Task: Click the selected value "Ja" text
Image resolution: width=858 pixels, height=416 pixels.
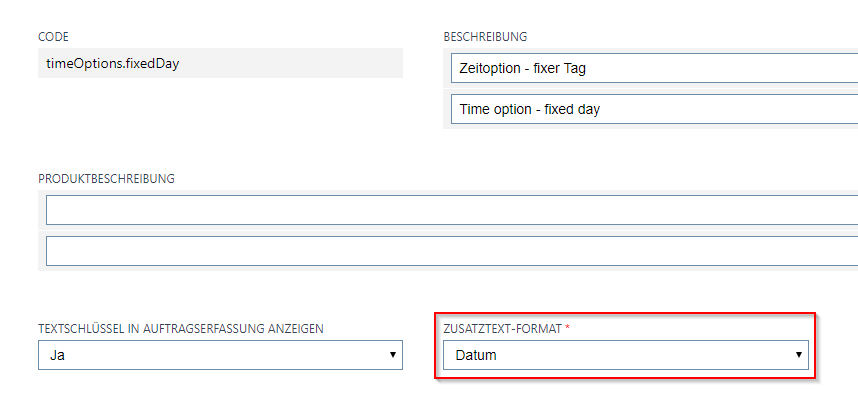Action: tap(58, 354)
